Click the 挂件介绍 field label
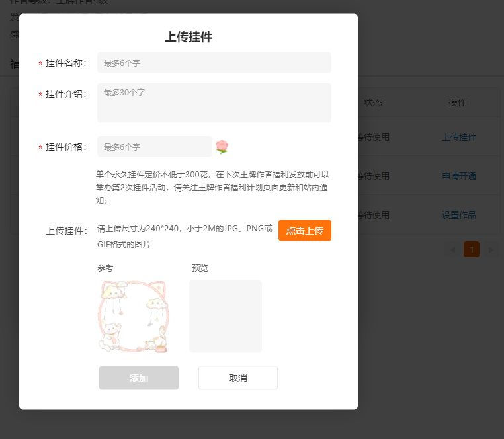Image resolution: width=504 pixels, height=439 pixels. point(65,94)
